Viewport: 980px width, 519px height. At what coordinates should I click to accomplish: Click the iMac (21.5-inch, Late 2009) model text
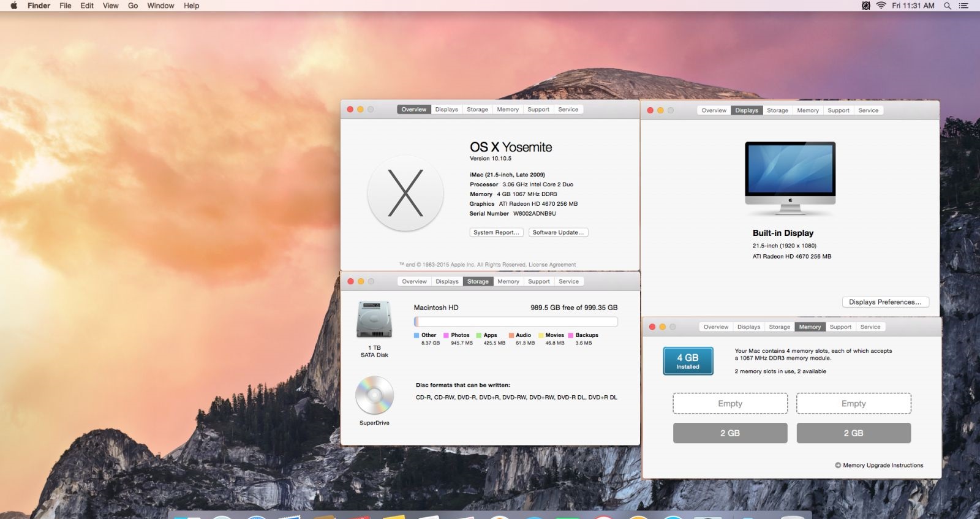click(507, 175)
